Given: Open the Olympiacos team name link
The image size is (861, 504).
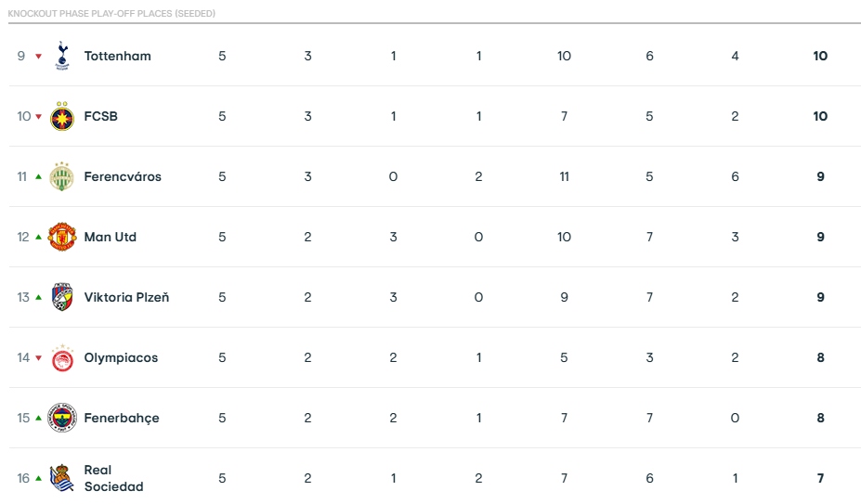Looking at the screenshot, I should (x=121, y=358).
